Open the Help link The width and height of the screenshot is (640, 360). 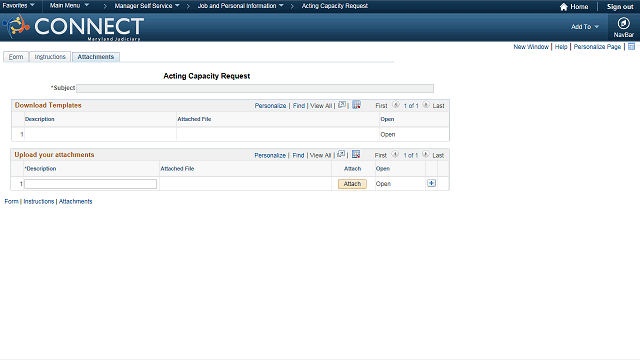561,47
